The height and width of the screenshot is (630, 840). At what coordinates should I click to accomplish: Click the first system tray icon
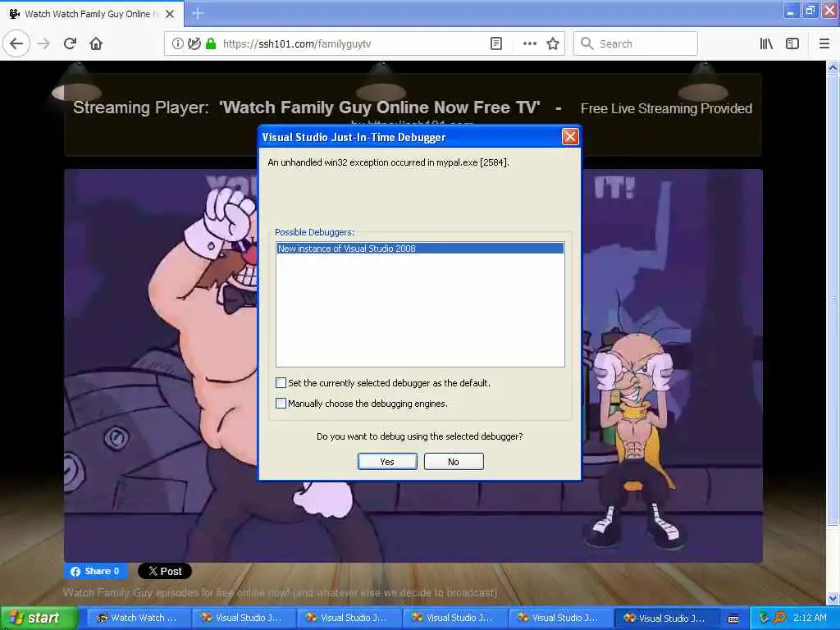tap(764, 618)
